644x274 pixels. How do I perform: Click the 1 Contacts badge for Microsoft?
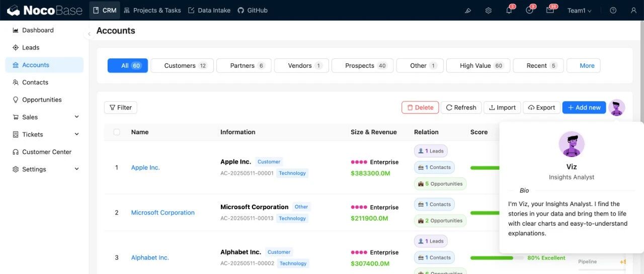434,204
